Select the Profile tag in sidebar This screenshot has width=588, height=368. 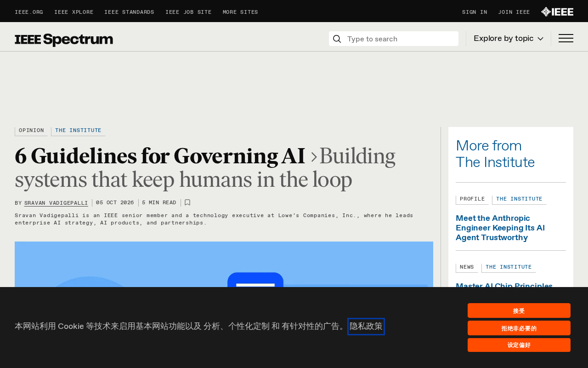tap(472, 200)
